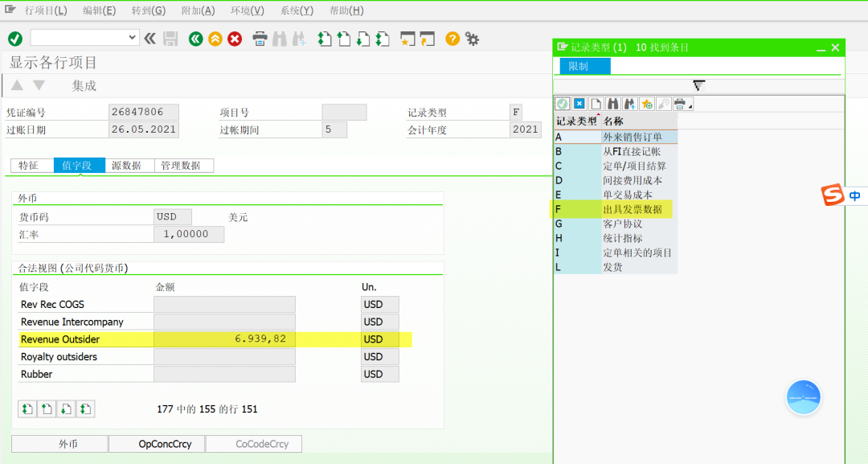Select row B 从FI直接记帐
The height and width of the screenshot is (464, 868).
616,152
